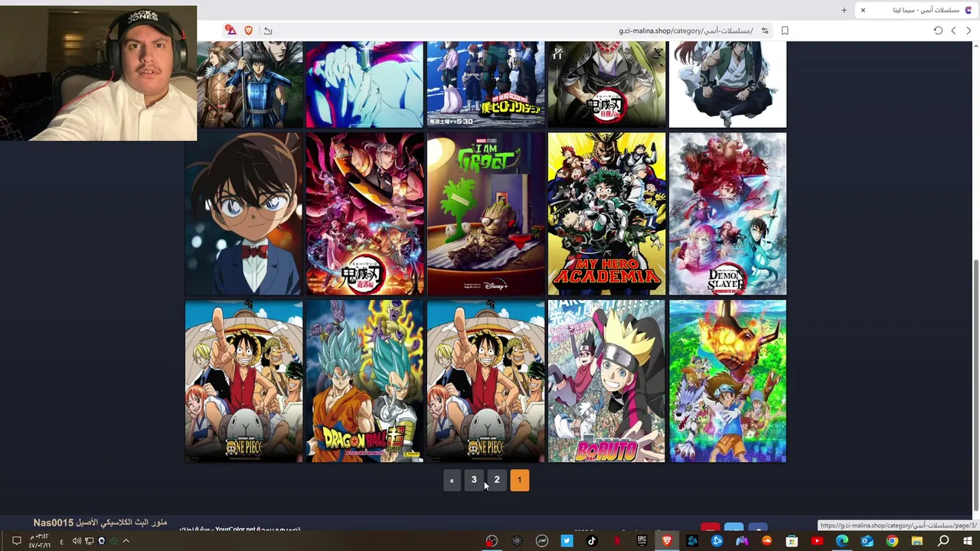Open the My Hero Academia yellow poster
The image size is (980, 551).
[606, 214]
